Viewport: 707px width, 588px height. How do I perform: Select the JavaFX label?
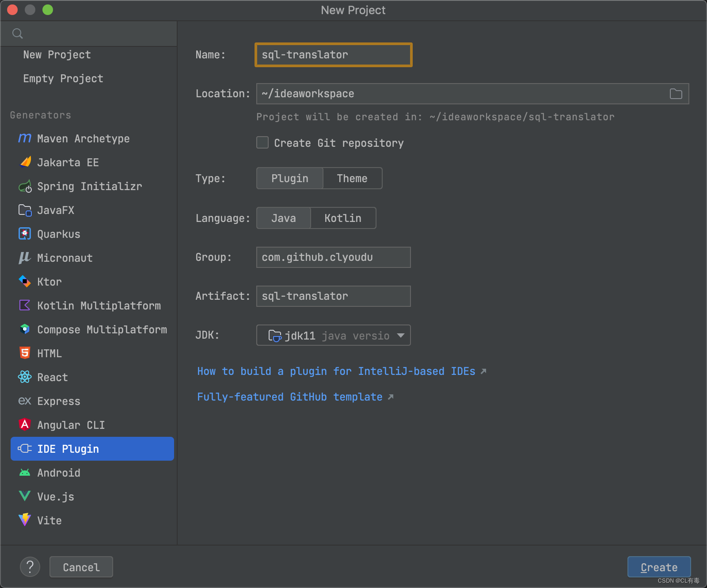tap(56, 210)
